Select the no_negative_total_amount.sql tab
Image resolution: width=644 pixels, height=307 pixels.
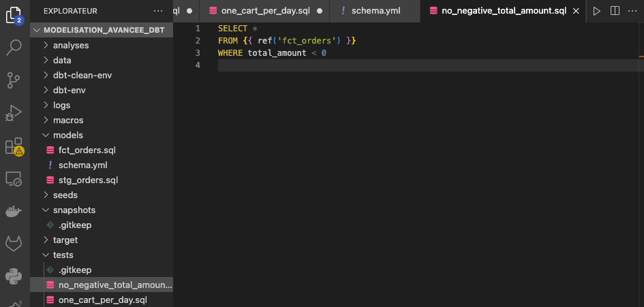pos(504,11)
